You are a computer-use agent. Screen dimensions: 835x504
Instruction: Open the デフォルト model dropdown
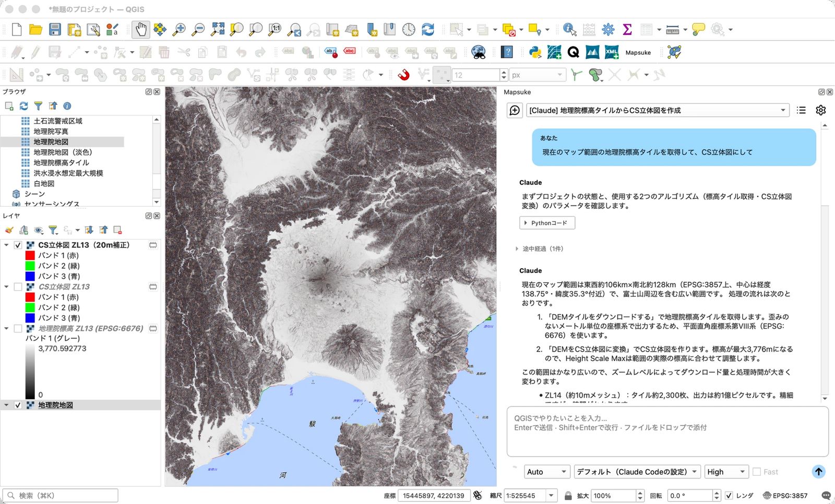pos(637,472)
